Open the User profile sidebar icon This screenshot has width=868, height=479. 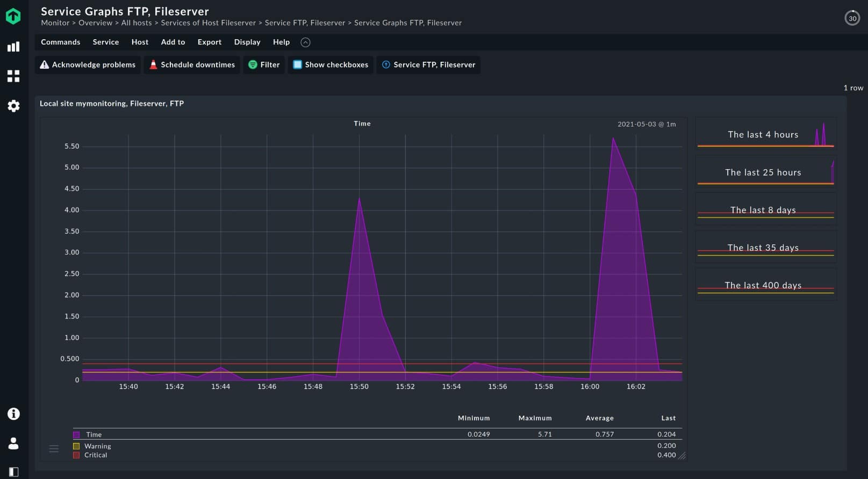tap(13, 443)
